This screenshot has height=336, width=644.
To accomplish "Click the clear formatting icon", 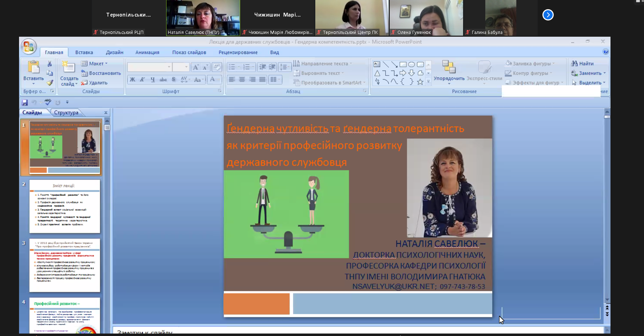I will (217, 67).
